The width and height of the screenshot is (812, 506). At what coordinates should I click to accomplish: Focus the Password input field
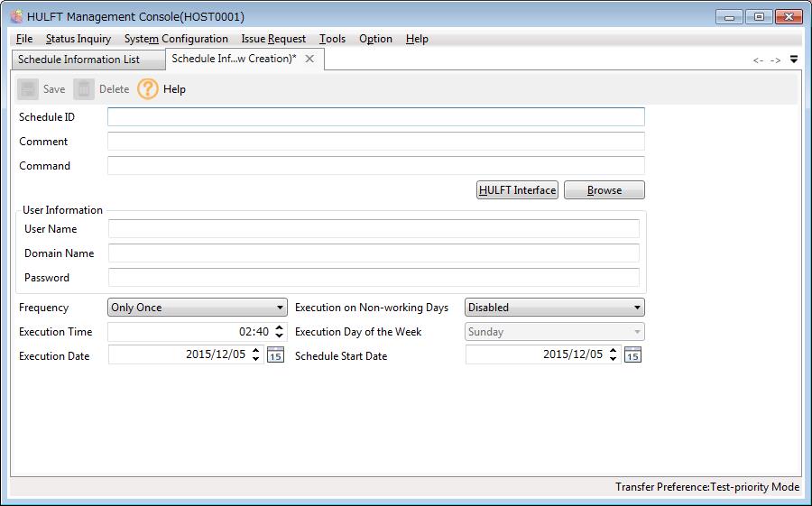374,277
